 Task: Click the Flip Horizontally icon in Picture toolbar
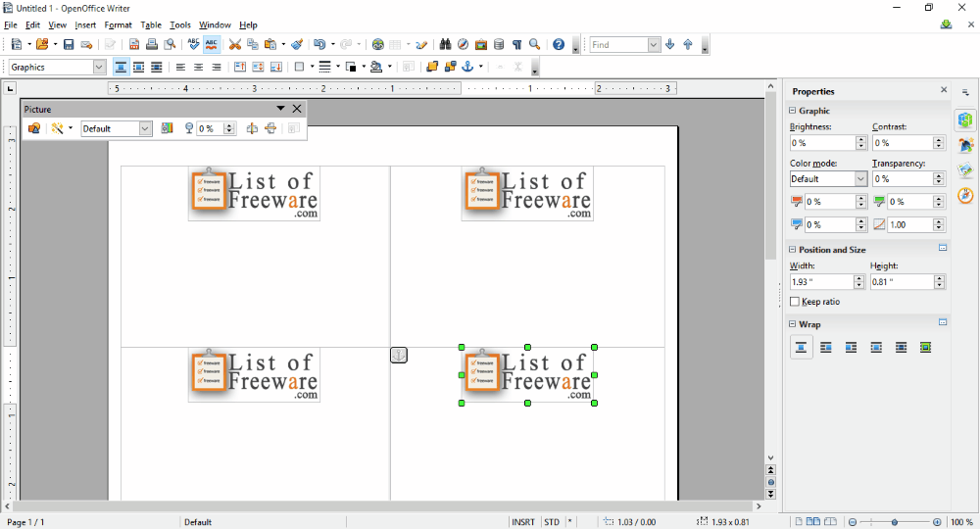tap(252, 128)
